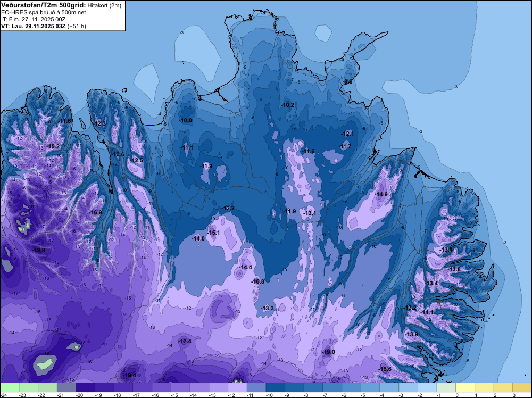Click the -10.0 temperature value

pos(186,120)
